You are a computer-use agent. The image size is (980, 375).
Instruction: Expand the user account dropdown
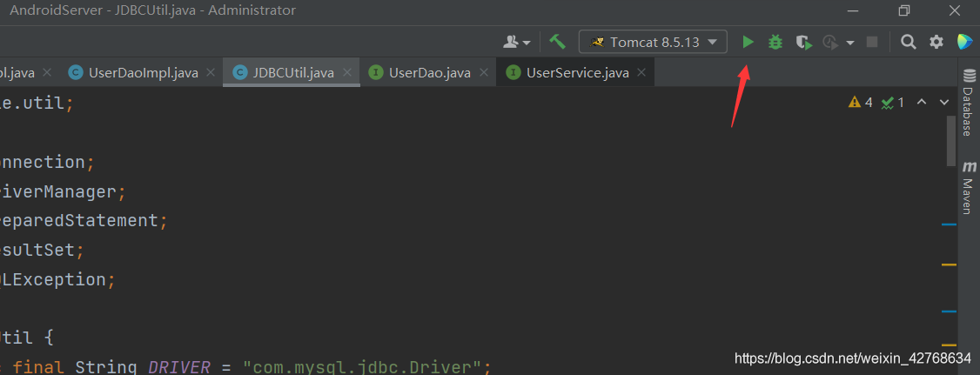point(517,42)
